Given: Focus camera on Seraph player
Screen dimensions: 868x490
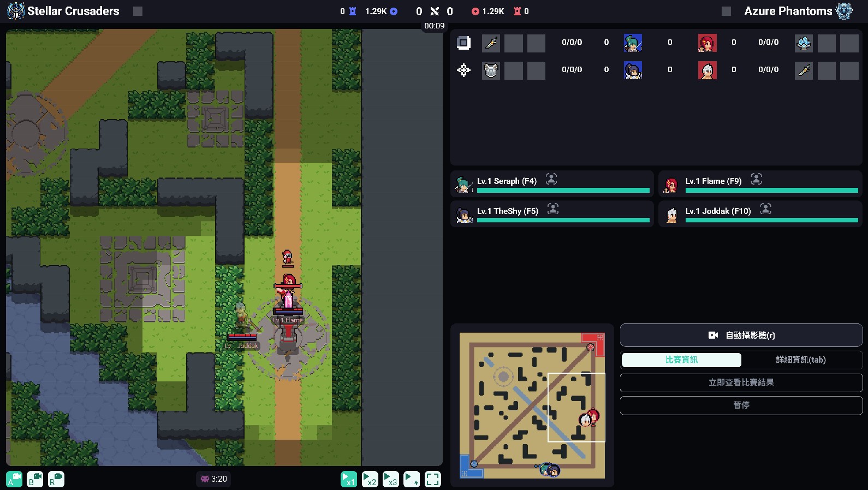Looking at the screenshot, I should (x=551, y=179).
